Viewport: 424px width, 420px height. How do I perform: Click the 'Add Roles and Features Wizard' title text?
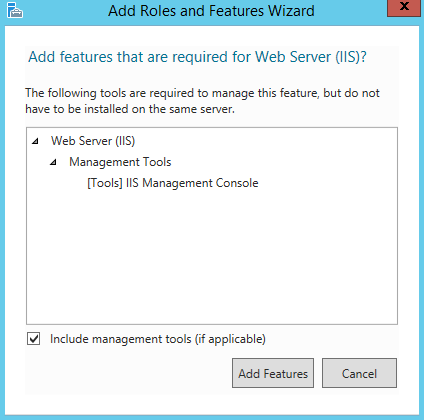(x=211, y=11)
